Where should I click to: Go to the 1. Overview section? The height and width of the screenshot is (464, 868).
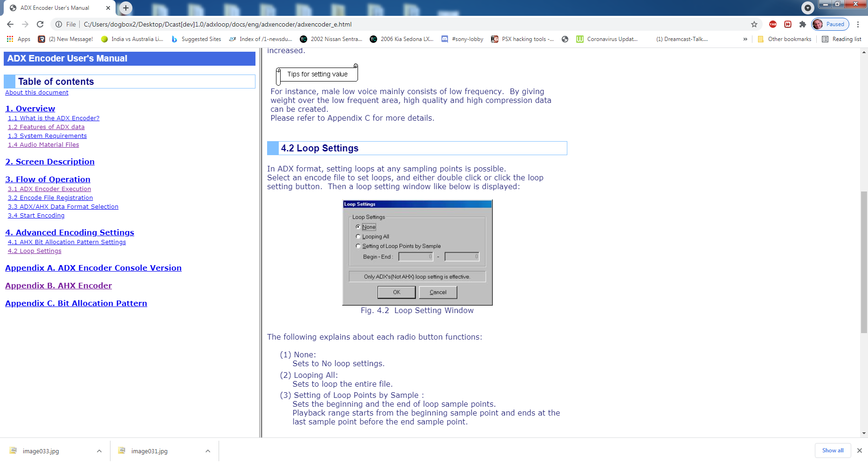point(30,109)
